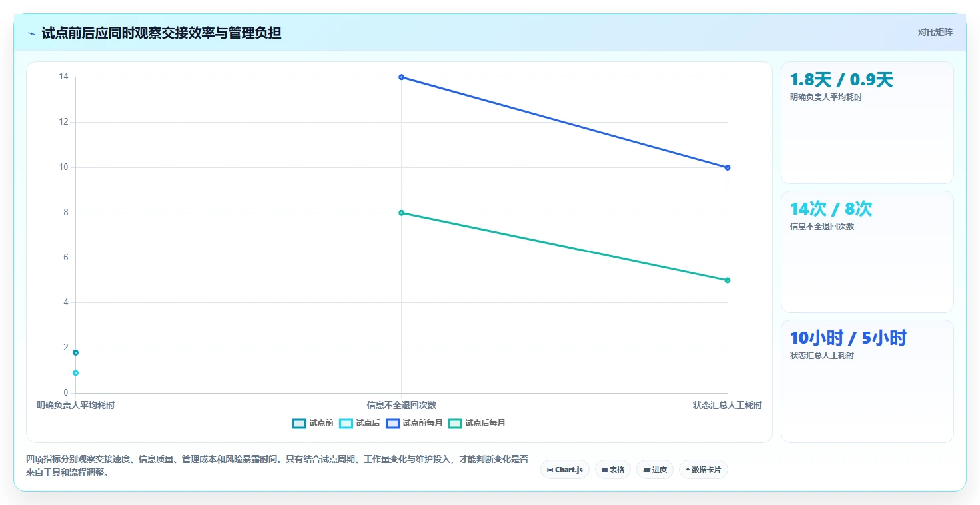This screenshot has width=980, height=505.
Task: Click the 试点后每月 legend color box
Action: pyautogui.click(x=455, y=423)
